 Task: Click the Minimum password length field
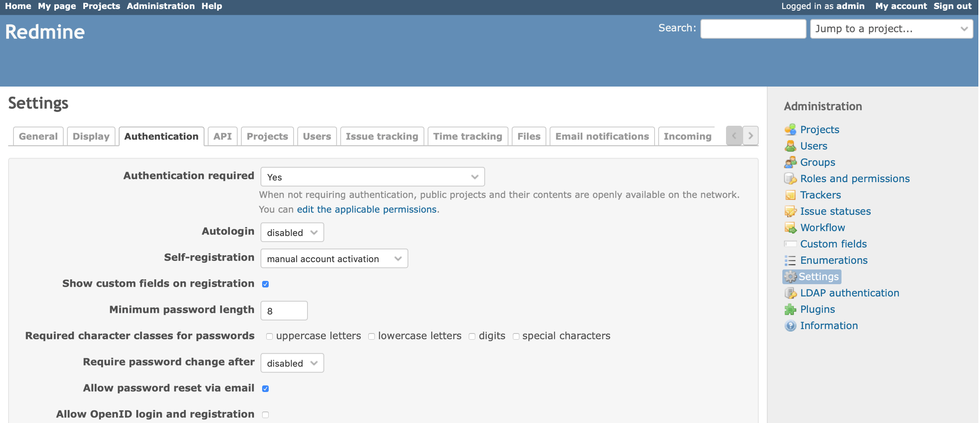point(284,311)
